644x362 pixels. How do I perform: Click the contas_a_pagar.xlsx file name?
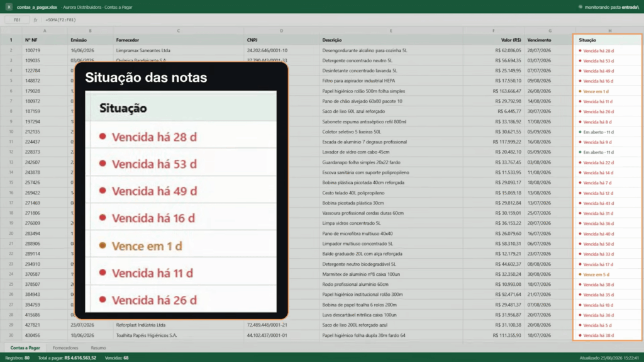pyautogui.click(x=37, y=7)
